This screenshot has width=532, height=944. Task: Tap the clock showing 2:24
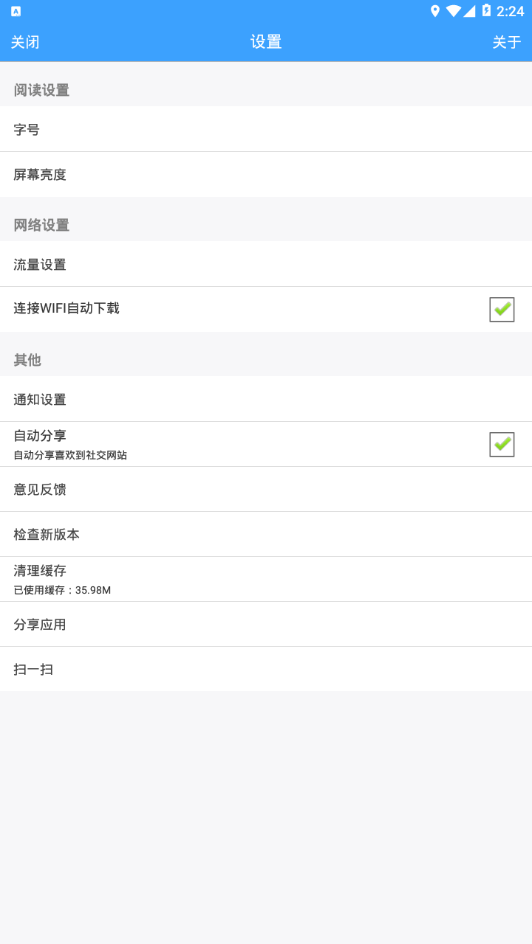(x=510, y=11)
